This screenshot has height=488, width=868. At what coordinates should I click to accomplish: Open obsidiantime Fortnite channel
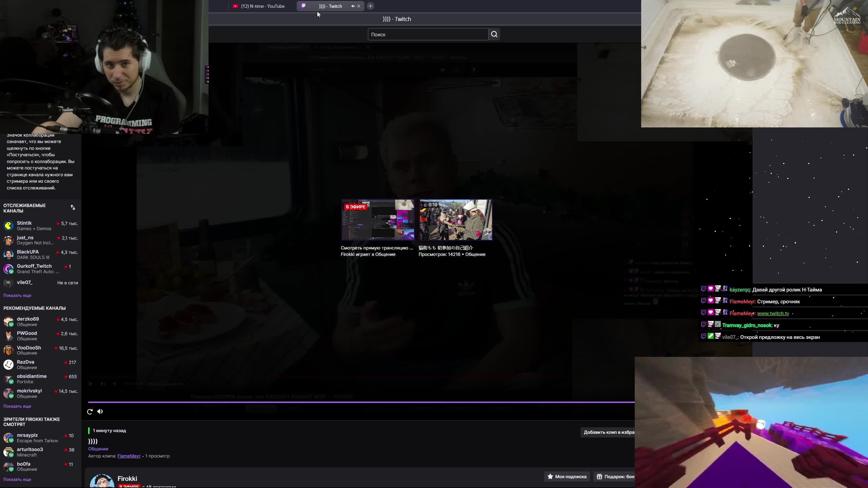point(41,379)
